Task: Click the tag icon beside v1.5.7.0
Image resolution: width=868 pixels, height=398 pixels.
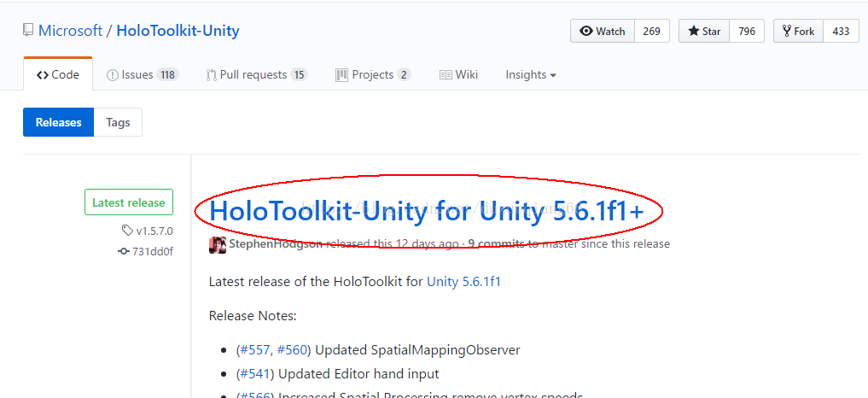Action: [x=127, y=231]
